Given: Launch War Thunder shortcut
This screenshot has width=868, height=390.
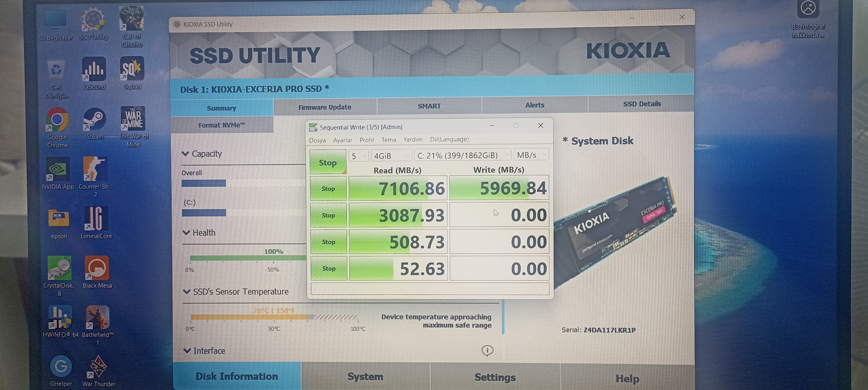Looking at the screenshot, I should pyautogui.click(x=98, y=371).
